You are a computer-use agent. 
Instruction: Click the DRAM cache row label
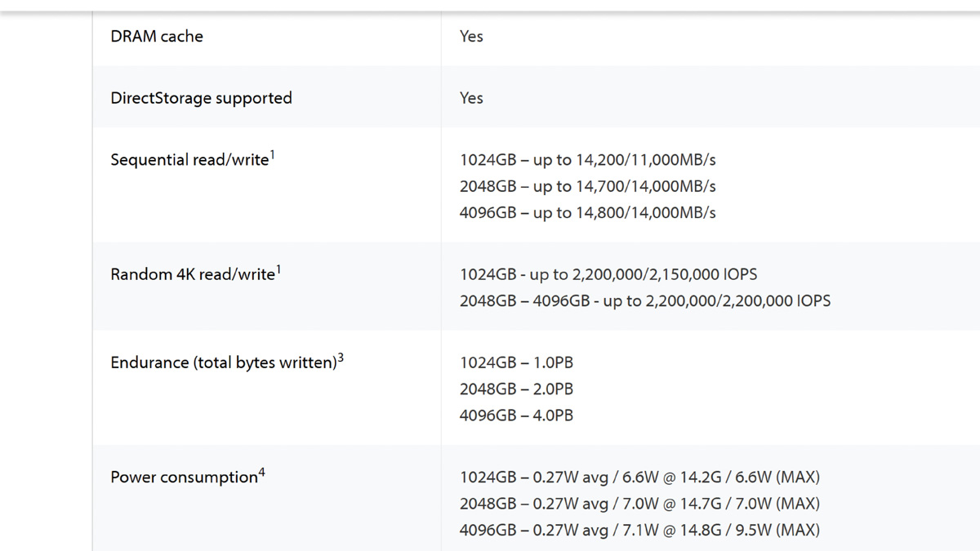click(x=157, y=36)
